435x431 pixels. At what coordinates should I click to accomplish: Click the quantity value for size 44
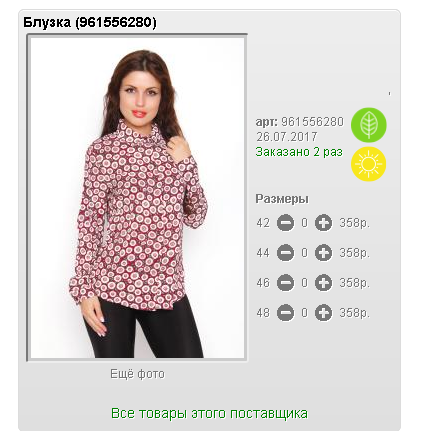point(304,253)
